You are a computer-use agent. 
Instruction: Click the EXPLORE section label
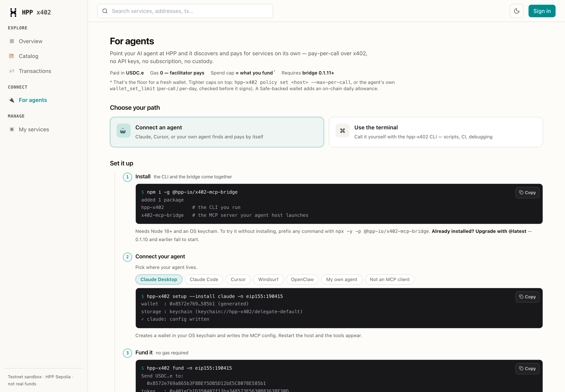click(17, 28)
